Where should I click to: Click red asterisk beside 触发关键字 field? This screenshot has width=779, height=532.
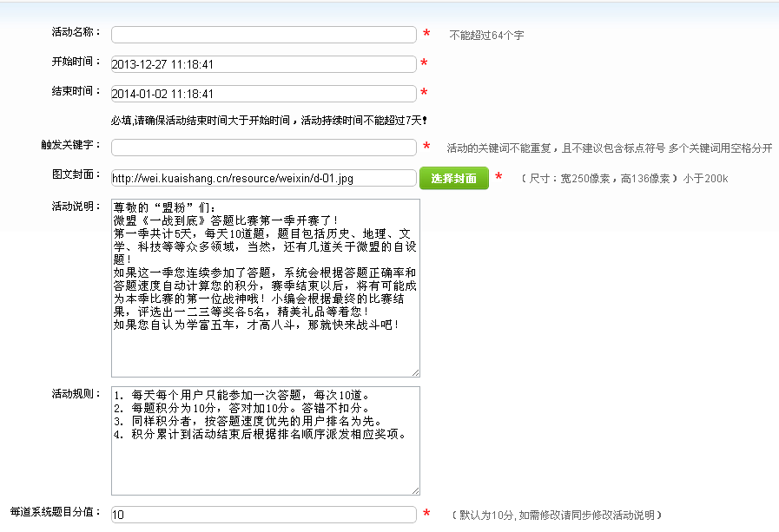(x=426, y=148)
